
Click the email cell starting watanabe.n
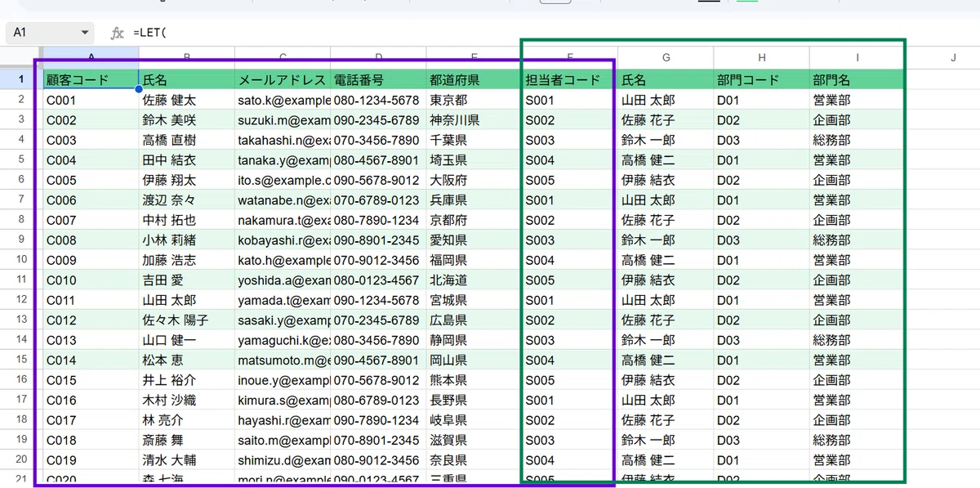[x=283, y=200]
